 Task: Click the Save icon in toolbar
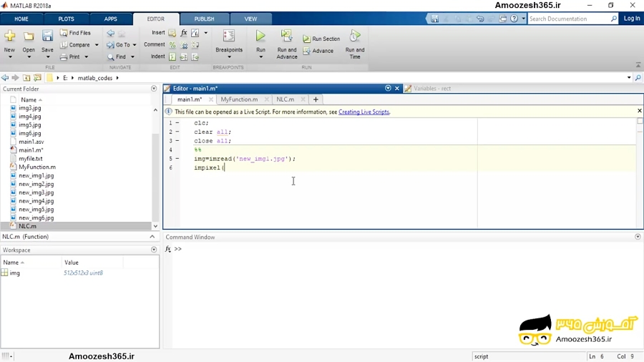pos(47,36)
